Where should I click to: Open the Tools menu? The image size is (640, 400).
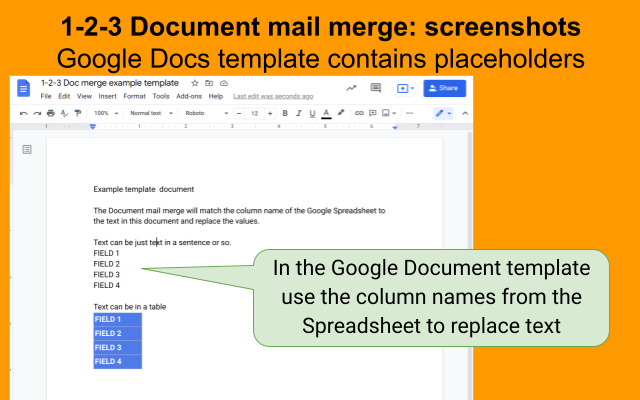(x=161, y=96)
